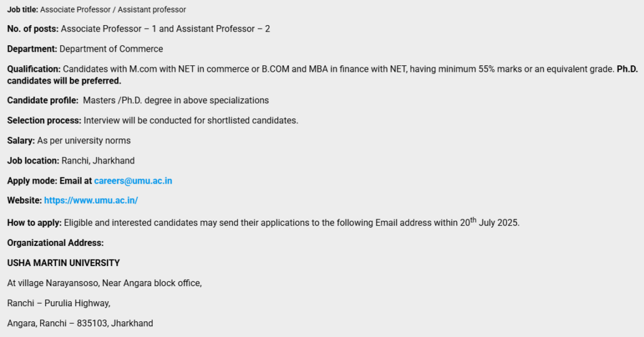Click the careers@umu.ac.in email link
This screenshot has width=644, height=337.
click(x=133, y=181)
